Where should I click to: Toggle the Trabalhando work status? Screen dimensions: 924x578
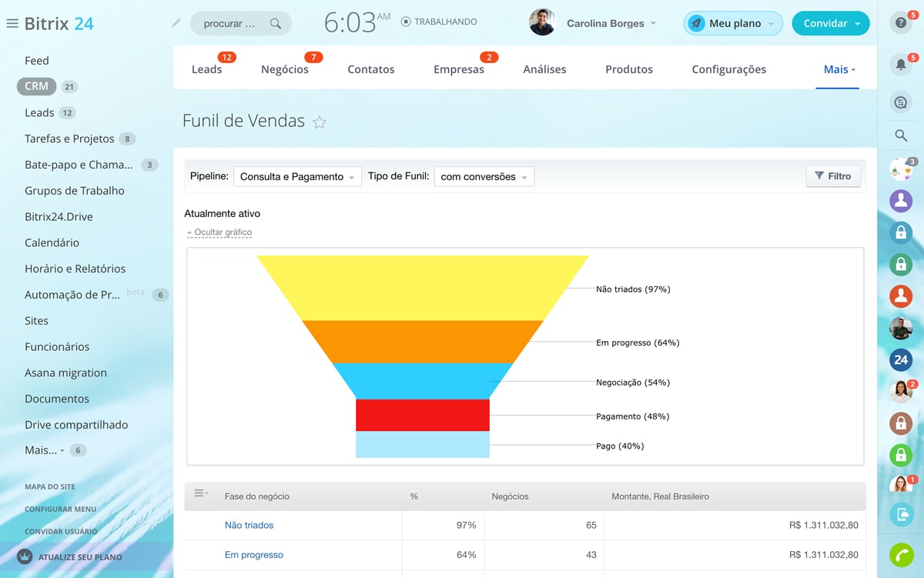(x=439, y=22)
